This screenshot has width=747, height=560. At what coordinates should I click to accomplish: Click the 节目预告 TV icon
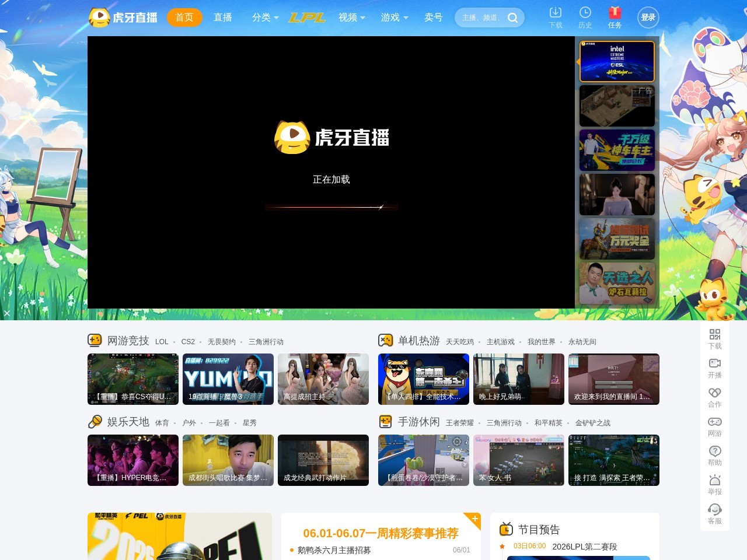tap(506, 529)
